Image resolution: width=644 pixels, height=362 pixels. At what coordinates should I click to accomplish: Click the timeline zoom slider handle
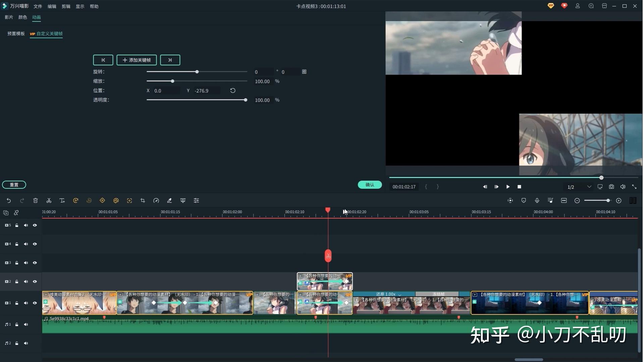(608, 200)
